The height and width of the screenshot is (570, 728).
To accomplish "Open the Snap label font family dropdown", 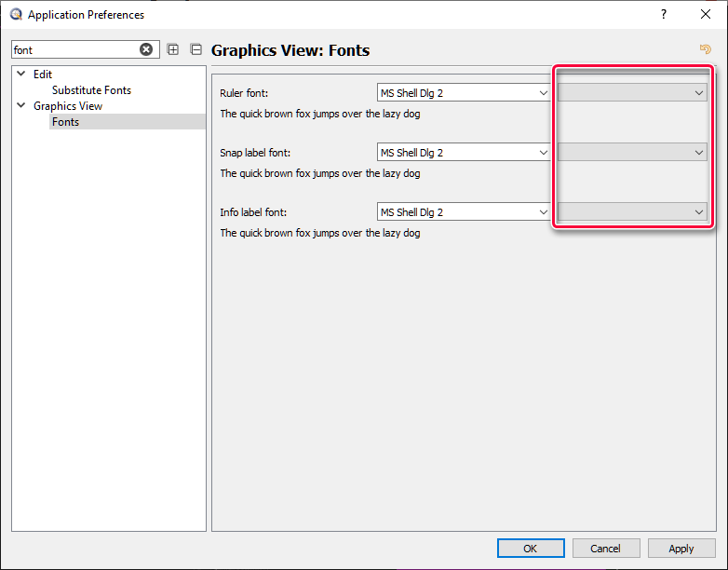I will point(465,153).
